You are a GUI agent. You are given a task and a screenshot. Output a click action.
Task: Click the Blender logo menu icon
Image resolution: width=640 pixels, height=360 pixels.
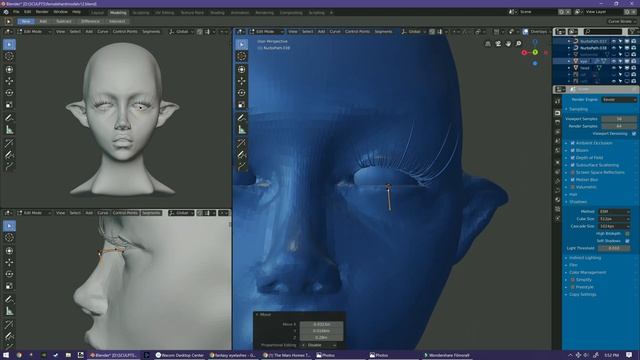pyautogui.click(x=6, y=12)
